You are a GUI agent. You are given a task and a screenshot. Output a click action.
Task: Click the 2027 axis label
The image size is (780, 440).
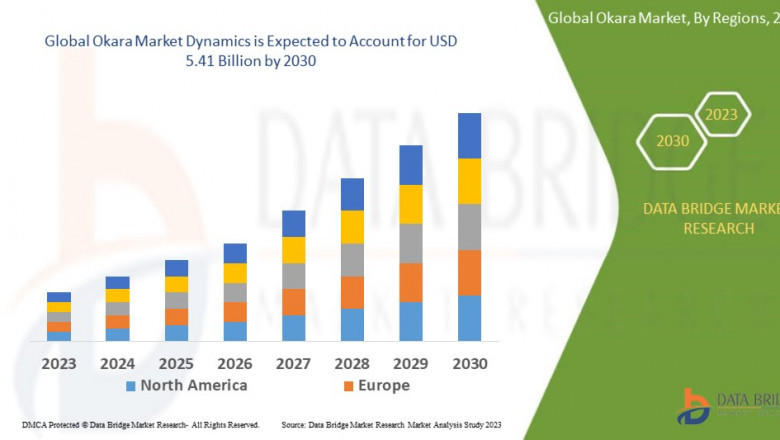point(293,364)
